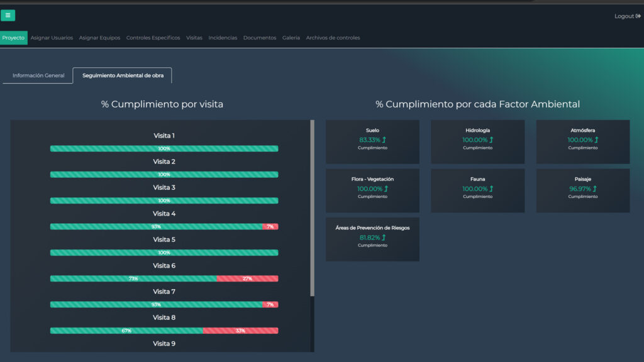
Task: Click the Atmósfera upward trend arrow
Action: click(596, 140)
